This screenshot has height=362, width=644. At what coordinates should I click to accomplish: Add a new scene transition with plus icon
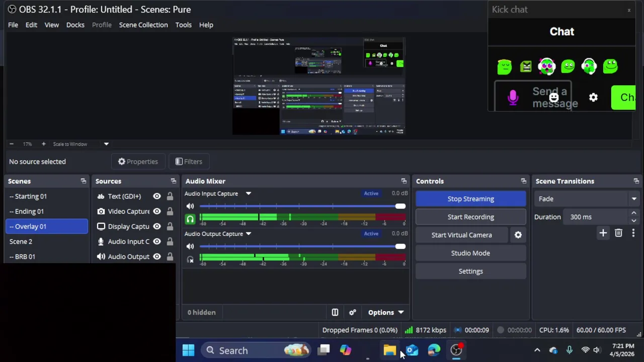point(603,233)
